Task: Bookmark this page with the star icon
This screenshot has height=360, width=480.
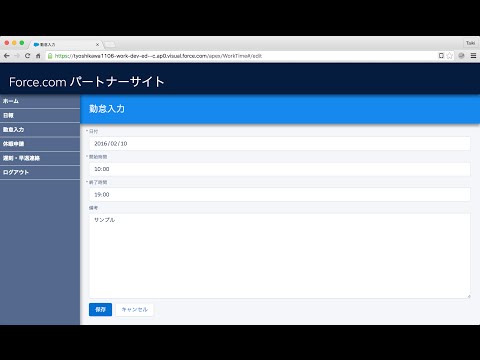Action: tap(449, 56)
